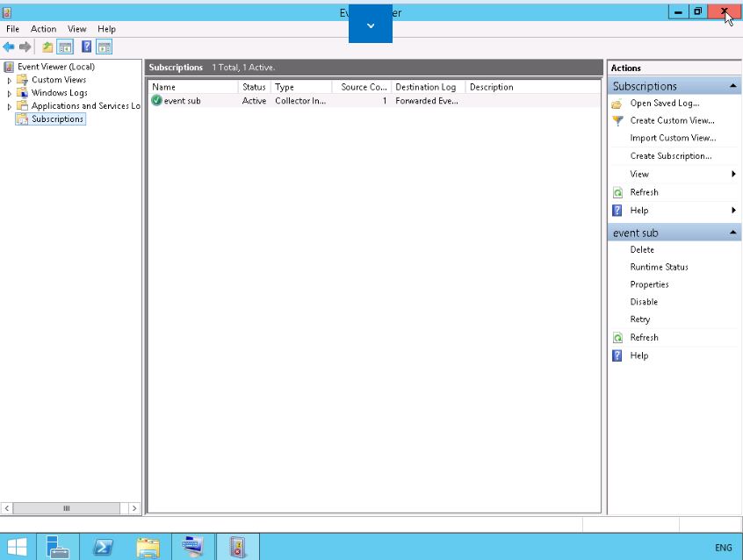Click Create Subscription... in the Actions pane
The width and height of the screenshot is (743, 560).
point(670,155)
